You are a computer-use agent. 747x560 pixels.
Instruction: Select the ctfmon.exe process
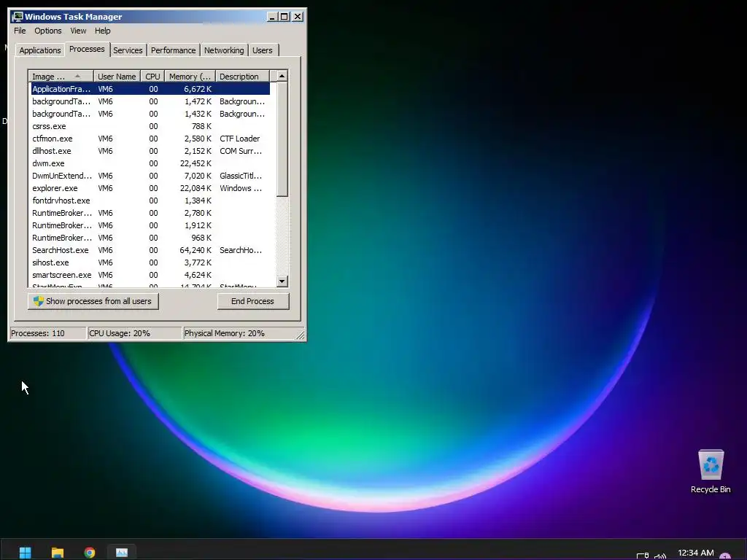tap(150, 139)
